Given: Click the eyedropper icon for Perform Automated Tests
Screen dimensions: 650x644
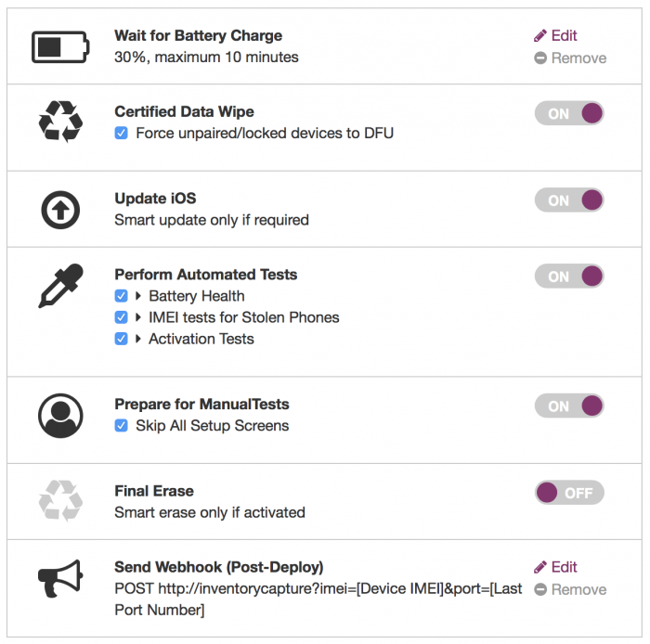Looking at the screenshot, I should click(60, 286).
